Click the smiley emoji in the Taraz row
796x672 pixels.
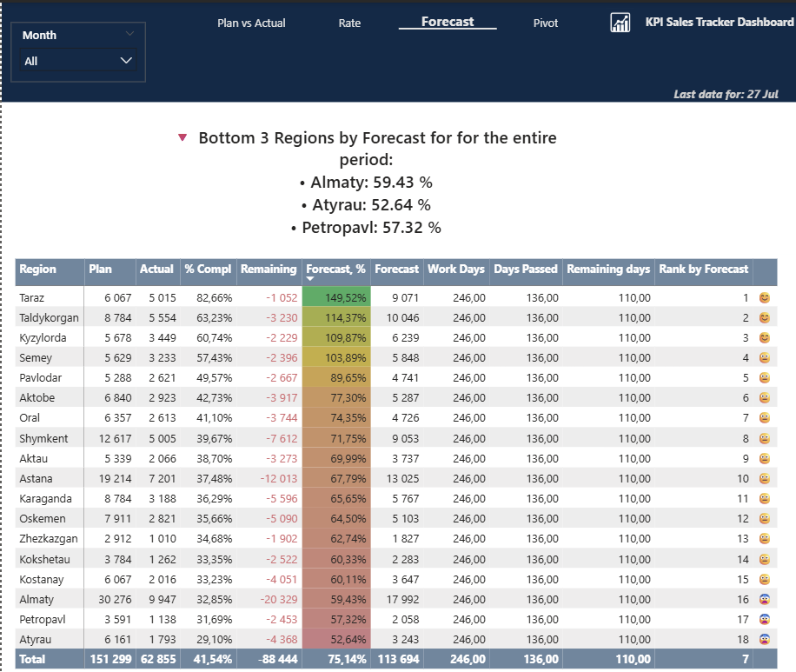click(x=765, y=297)
